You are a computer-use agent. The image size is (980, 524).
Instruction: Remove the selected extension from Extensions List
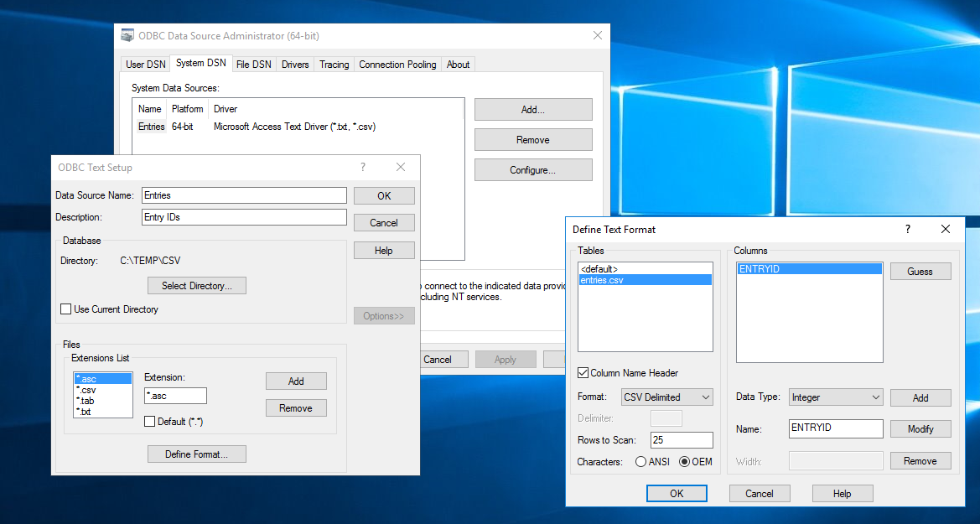coord(296,407)
